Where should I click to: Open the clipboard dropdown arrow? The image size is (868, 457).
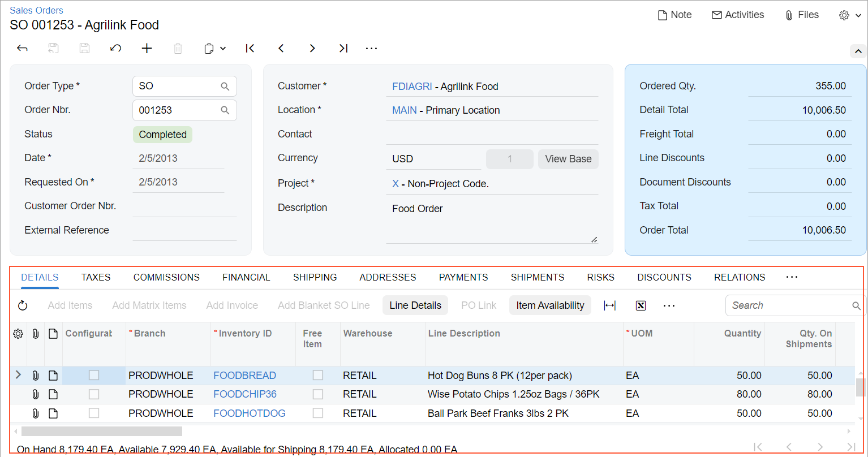coord(223,49)
